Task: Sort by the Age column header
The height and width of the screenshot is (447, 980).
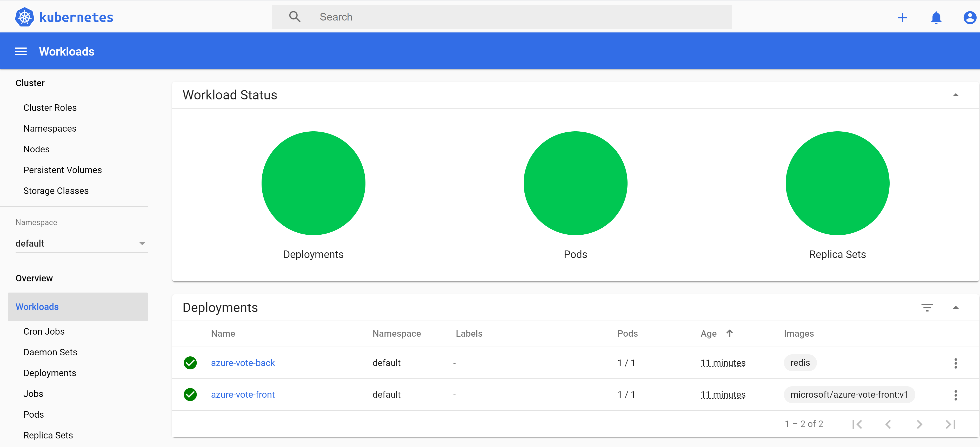Action: pos(708,333)
